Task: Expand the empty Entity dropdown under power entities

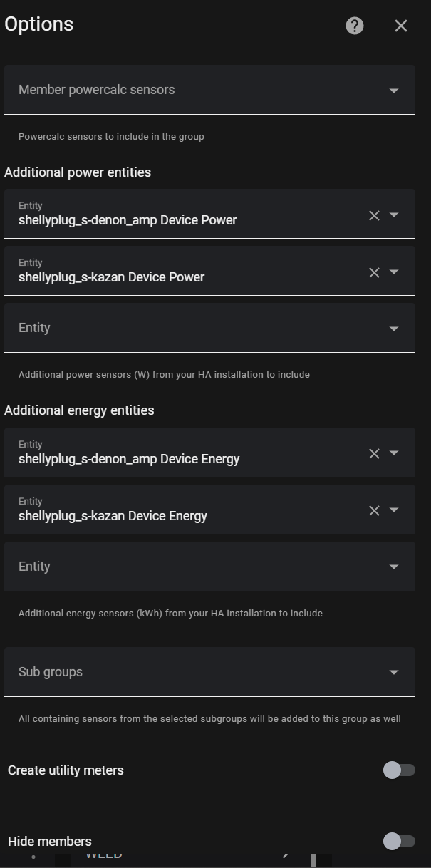Action: (x=393, y=329)
